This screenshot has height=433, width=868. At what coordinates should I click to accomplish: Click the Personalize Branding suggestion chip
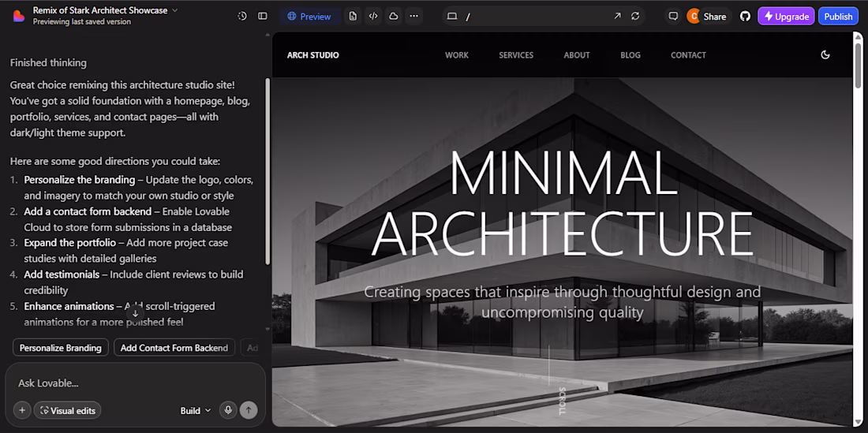click(x=60, y=348)
